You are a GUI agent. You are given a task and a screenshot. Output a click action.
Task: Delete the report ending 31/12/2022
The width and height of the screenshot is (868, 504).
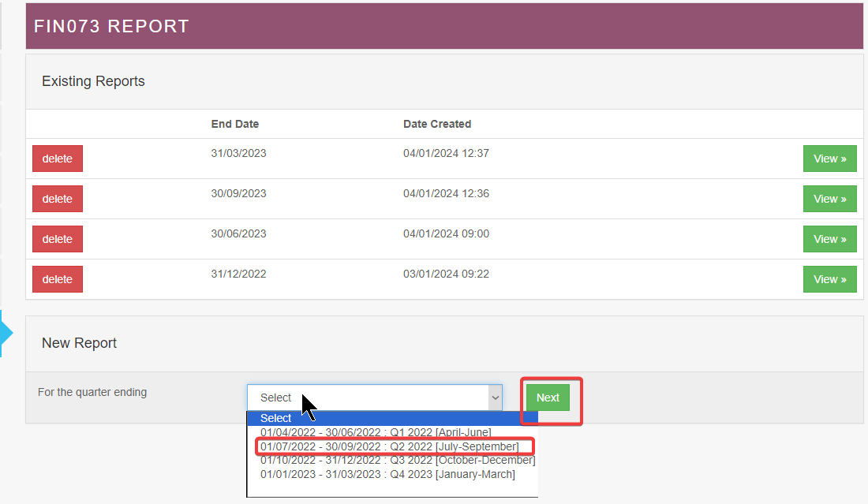click(57, 279)
